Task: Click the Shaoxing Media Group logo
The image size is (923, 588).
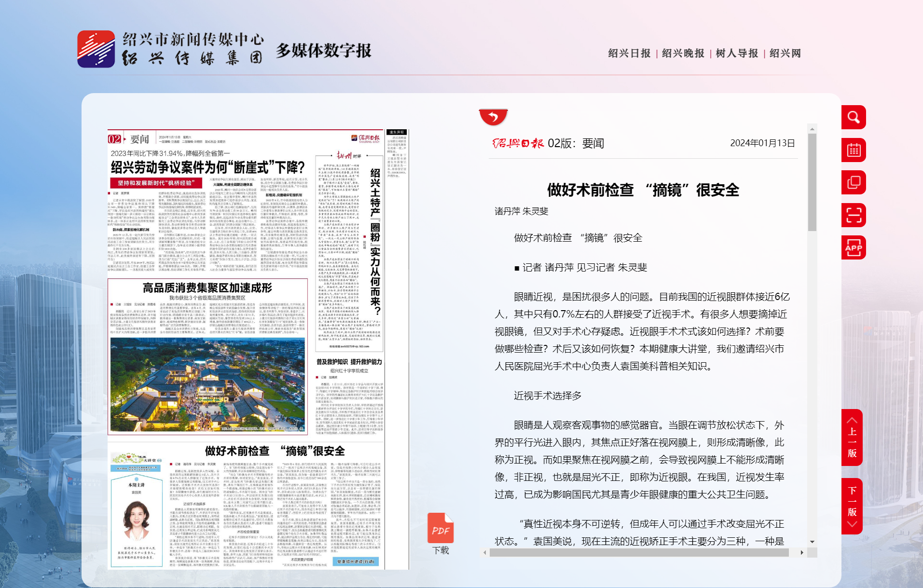Action: [171, 49]
